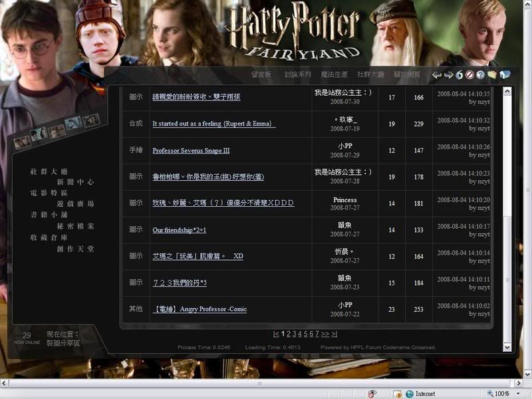532x399 pixels.
Task: Click the browser vertical scrollbar down arrow
Action: click(x=527, y=374)
